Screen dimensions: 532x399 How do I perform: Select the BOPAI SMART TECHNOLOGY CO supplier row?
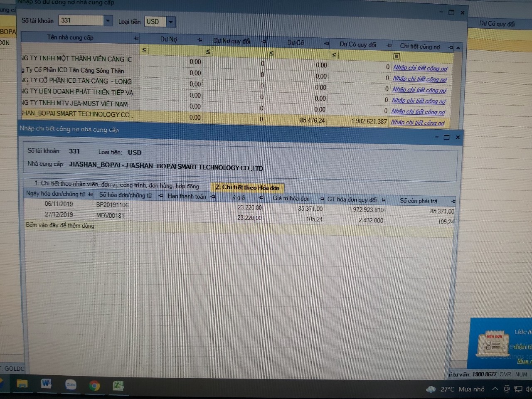tap(77, 114)
